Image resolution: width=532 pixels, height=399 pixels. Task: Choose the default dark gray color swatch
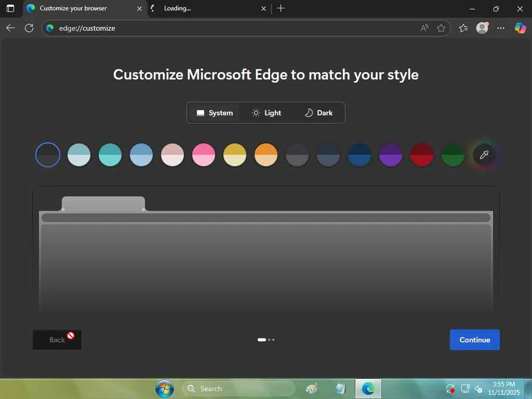pyautogui.click(x=48, y=155)
